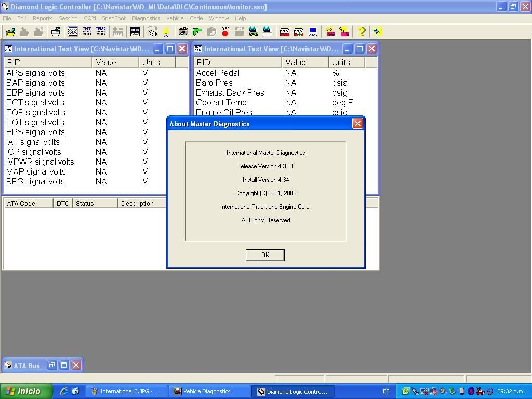The width and height of the screenshot is (532, 399).
Task: Open the Diagnostics menu
Action: click(x=146, y=18)
